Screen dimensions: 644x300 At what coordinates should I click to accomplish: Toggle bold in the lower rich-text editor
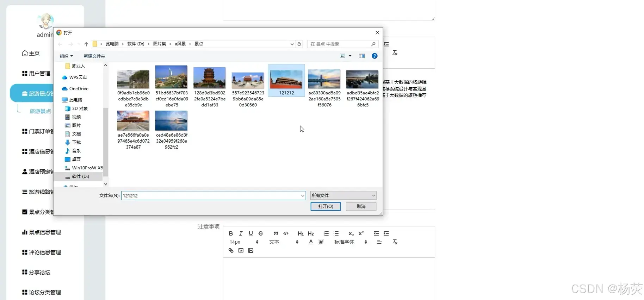[231, 233]
